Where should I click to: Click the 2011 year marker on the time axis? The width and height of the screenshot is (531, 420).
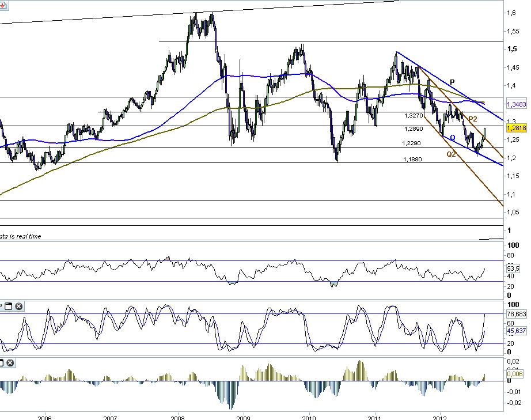tap(375, 418)
